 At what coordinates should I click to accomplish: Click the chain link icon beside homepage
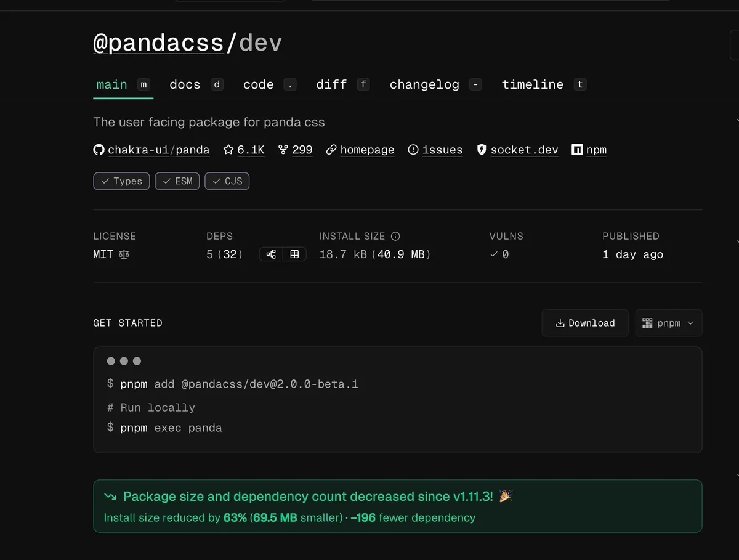click(x=331, y=150)
